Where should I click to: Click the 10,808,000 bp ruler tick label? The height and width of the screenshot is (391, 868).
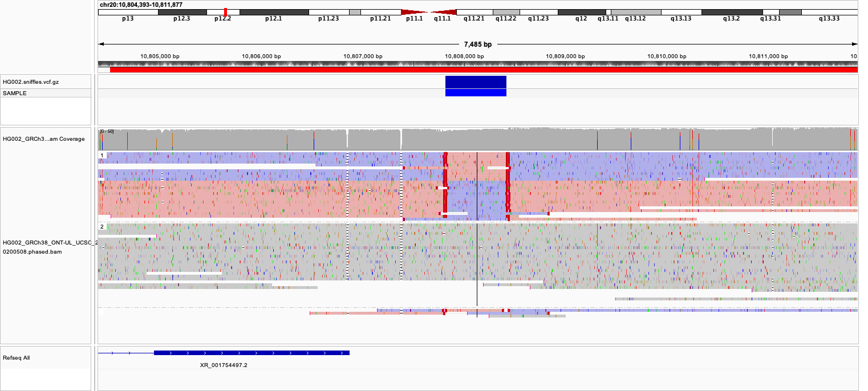point(464,56)
